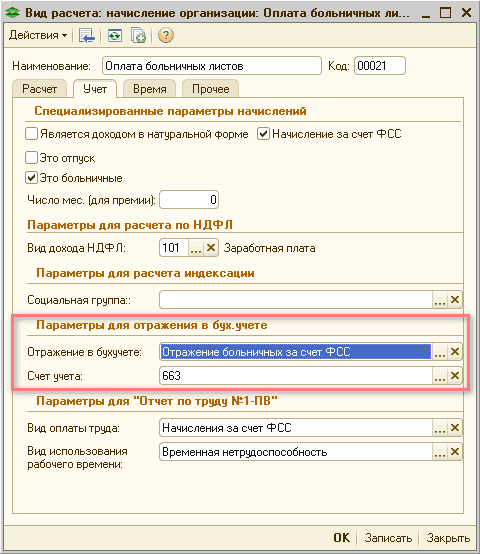This screenshot has height=554, width=480.
Task: Save using the Записать button
Action: (x=388, y=538)
